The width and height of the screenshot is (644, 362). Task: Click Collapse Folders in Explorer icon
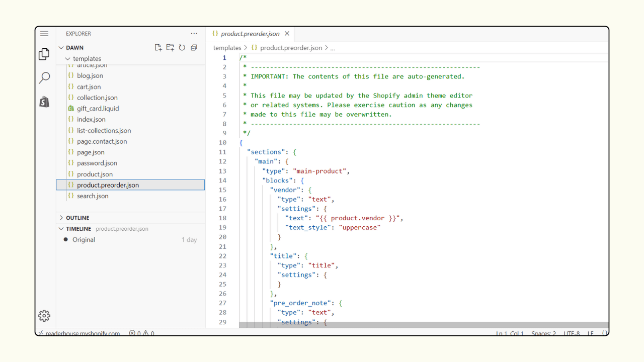(194, 48)
